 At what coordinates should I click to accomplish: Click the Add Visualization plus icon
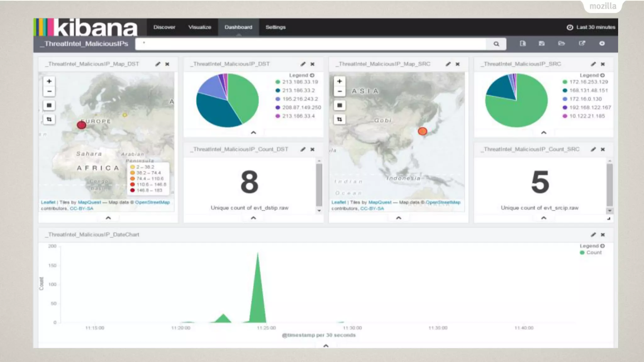coord(602,43)
